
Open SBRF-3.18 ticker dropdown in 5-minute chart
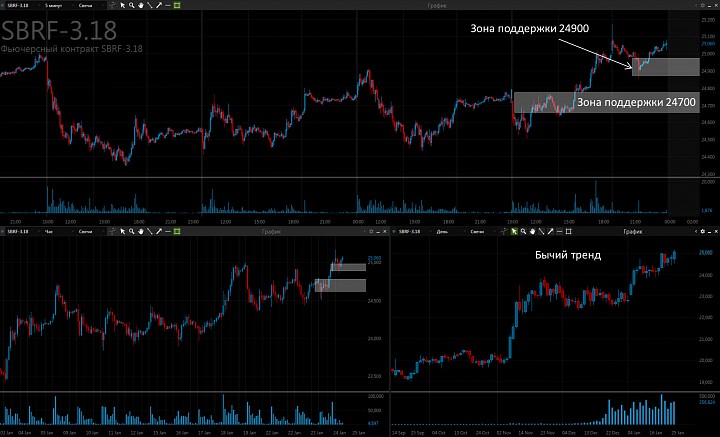point(21,6)
